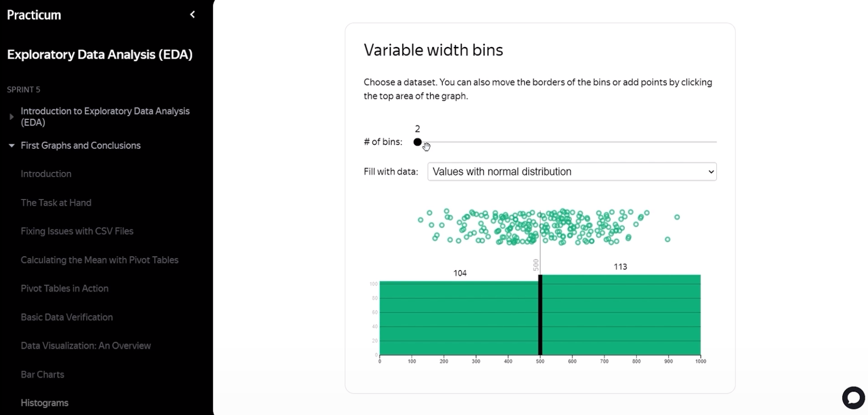This screenshot has width=868, height=415.
Task: Open Fixing Issues with CSV Files
Action: click(77, 231)
